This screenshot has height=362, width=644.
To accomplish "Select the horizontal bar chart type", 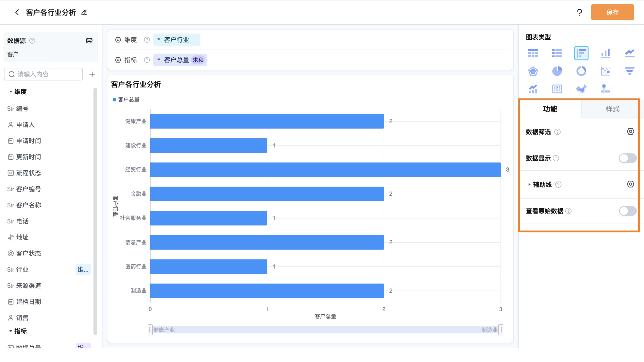I will (x=581, y=53).
